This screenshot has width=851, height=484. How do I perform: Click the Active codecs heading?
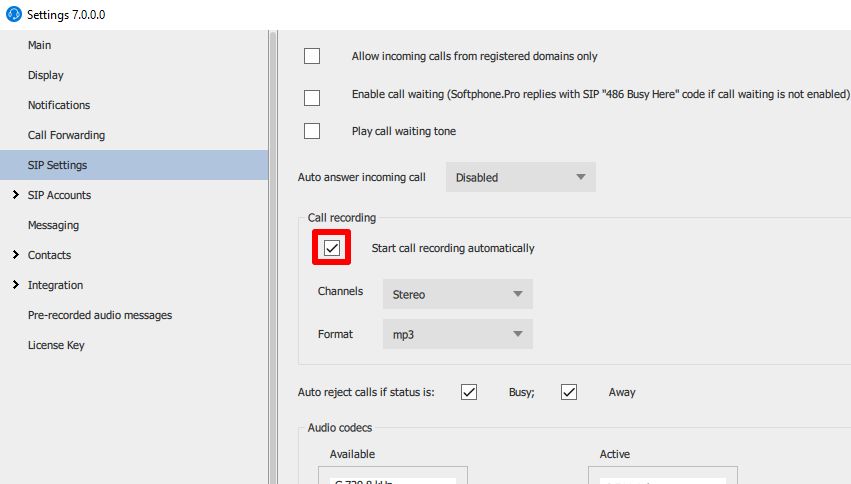(x=614, y=454)
